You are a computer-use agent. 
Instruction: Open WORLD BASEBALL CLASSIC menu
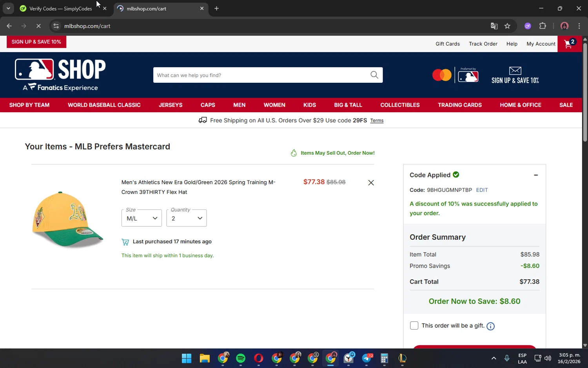(104, 105)
